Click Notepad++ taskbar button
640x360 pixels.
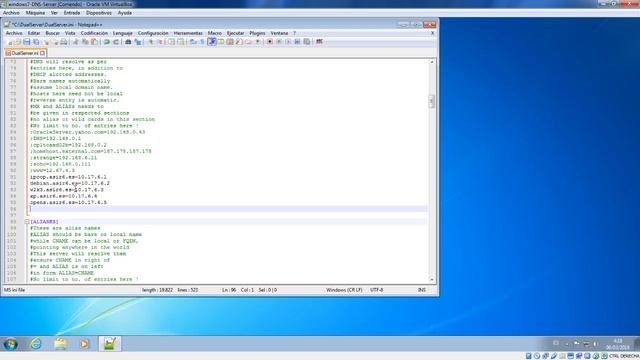pyautogui.click(x=109, y=344)
